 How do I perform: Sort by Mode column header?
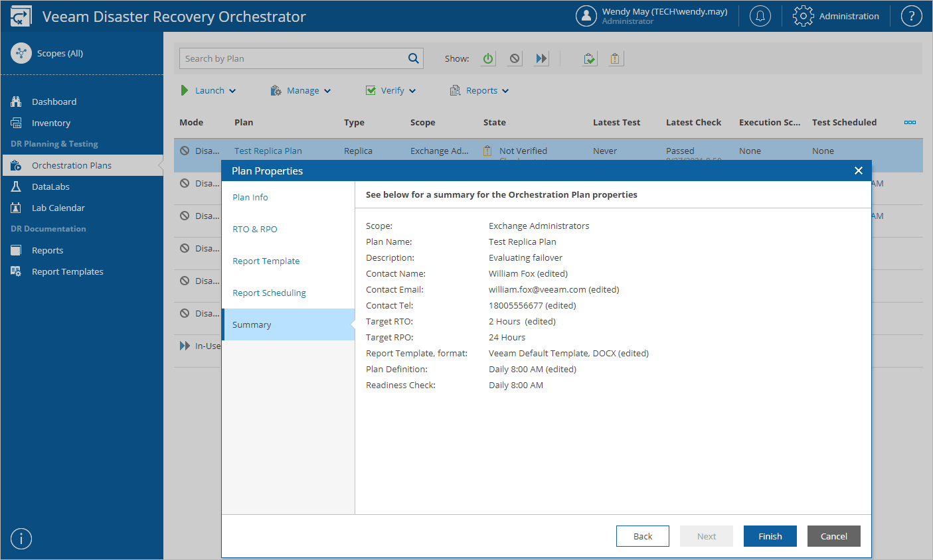(191, 122)
